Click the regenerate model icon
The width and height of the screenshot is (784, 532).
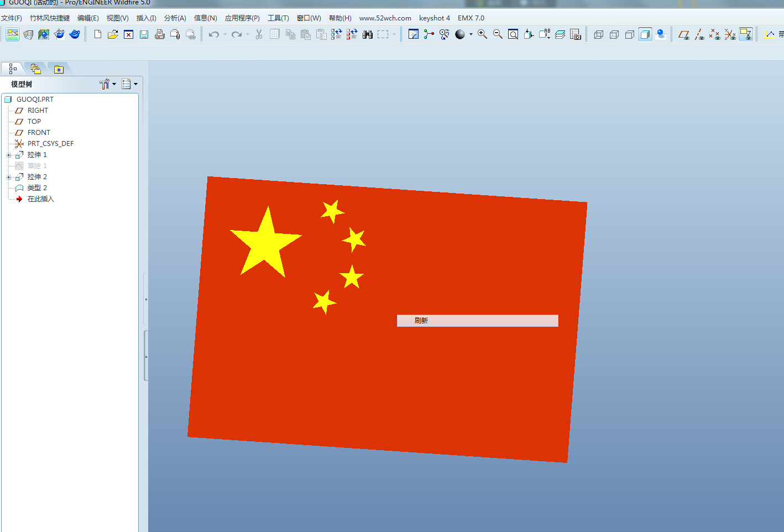(x=336, y=34)
